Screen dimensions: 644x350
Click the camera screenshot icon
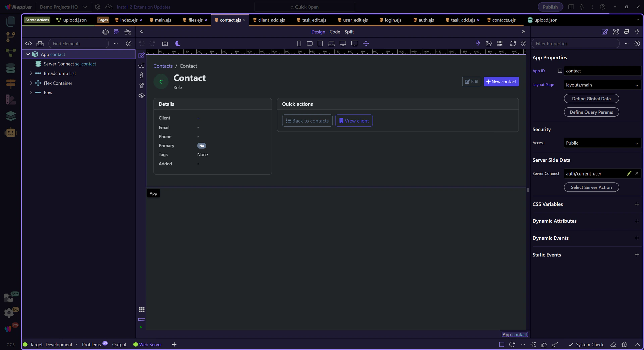click(165, 43)
